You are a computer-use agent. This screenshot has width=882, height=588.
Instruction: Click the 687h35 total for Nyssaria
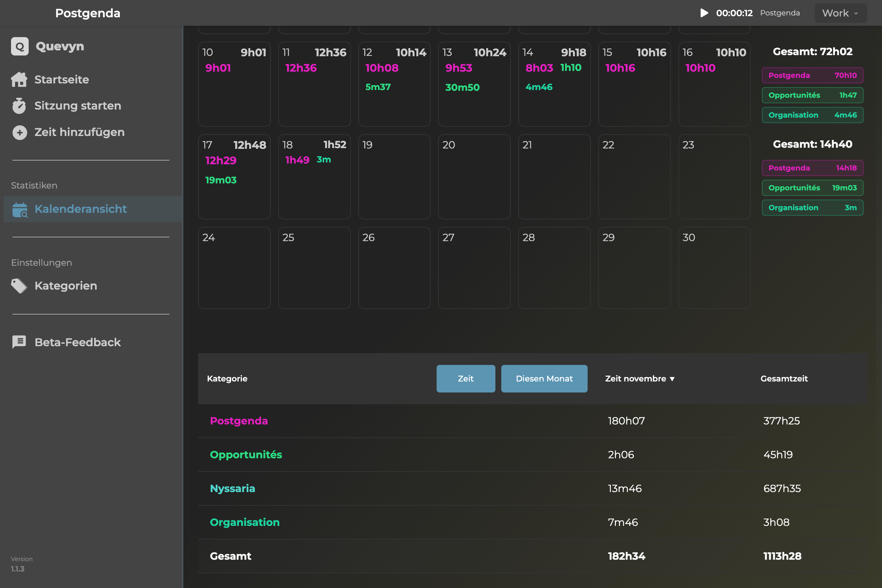tap(782, 488)
